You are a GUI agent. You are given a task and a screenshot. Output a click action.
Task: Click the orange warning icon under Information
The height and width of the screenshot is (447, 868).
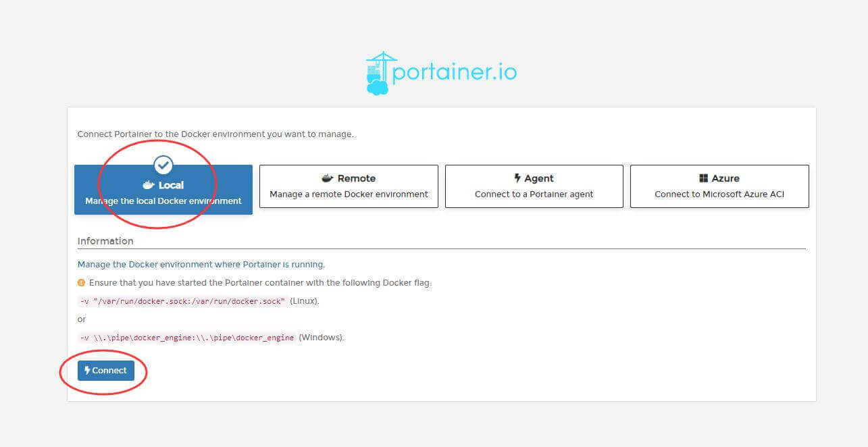click(x=82, y=283)
